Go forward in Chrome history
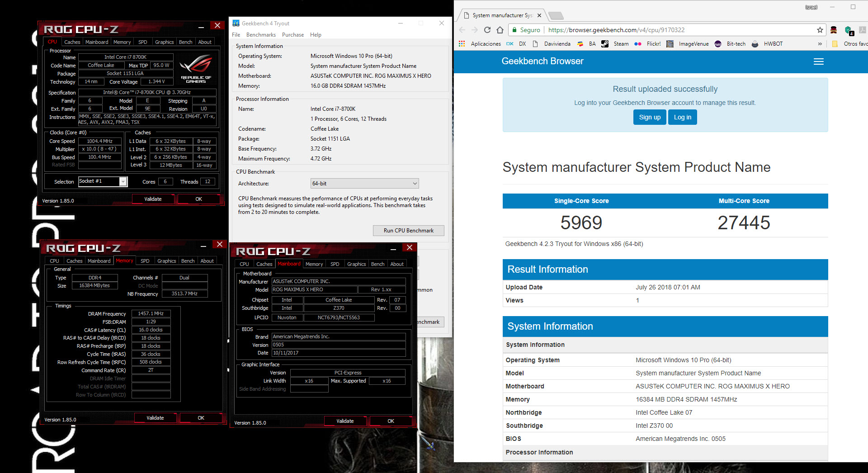Image resolution: width=868 pixels, height=473 pixels. pyautogui.click(x=475, y=30)
